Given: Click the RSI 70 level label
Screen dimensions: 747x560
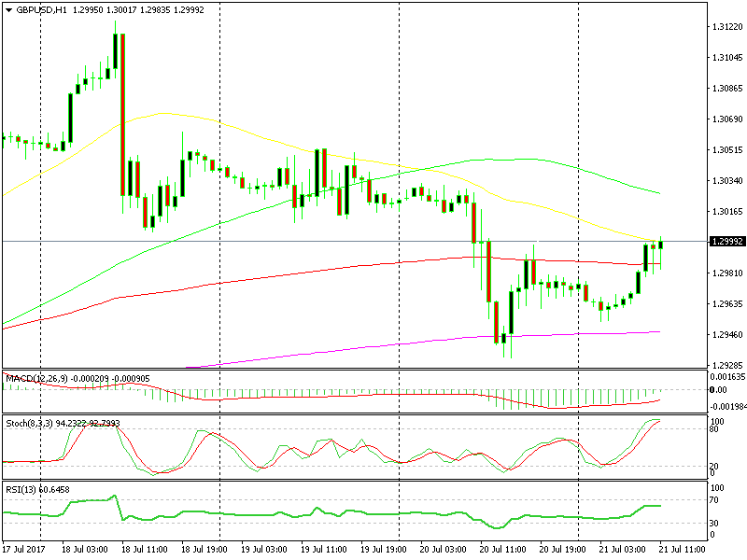Looking at the screenshot, I should click(714, 500).
